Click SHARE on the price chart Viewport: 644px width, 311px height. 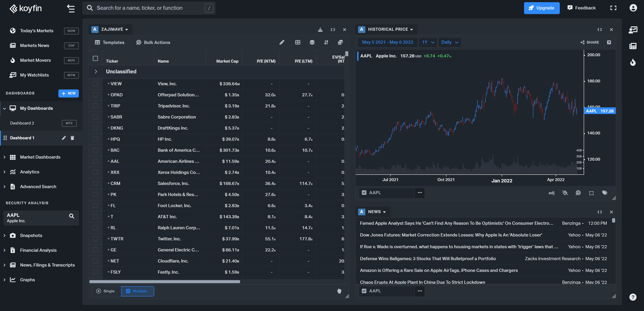coord(589,42)
